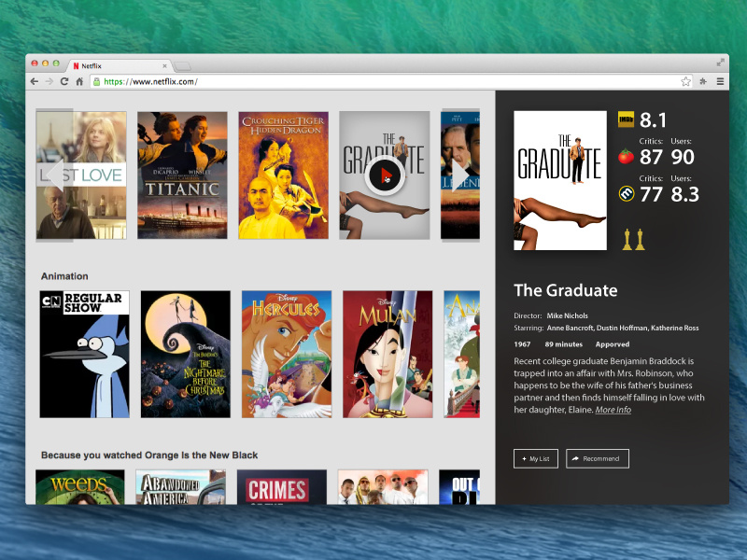Viewport: 747px width, 560px height.
Task: Open the Crimes thumbnail
Action: [282, 487]
